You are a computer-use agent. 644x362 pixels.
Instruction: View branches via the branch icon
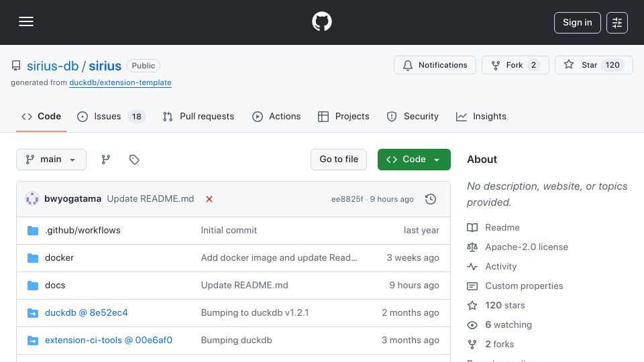tap(105, 160)
